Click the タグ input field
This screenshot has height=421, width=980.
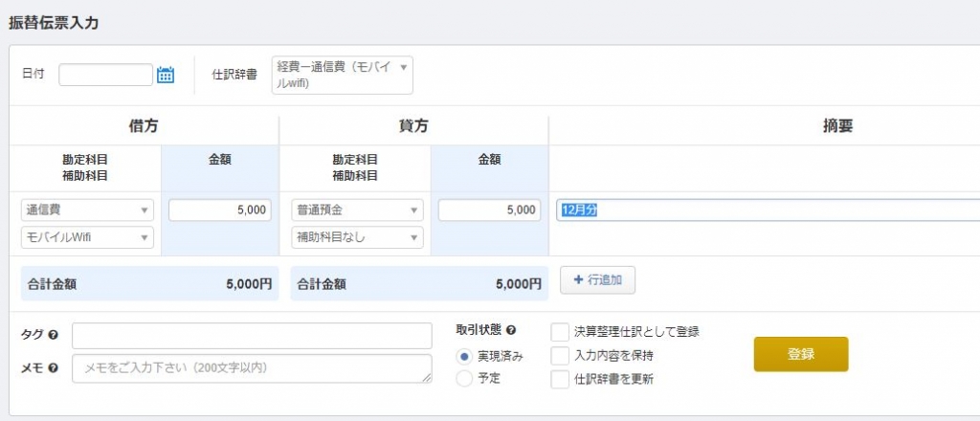tap(252, 336)
